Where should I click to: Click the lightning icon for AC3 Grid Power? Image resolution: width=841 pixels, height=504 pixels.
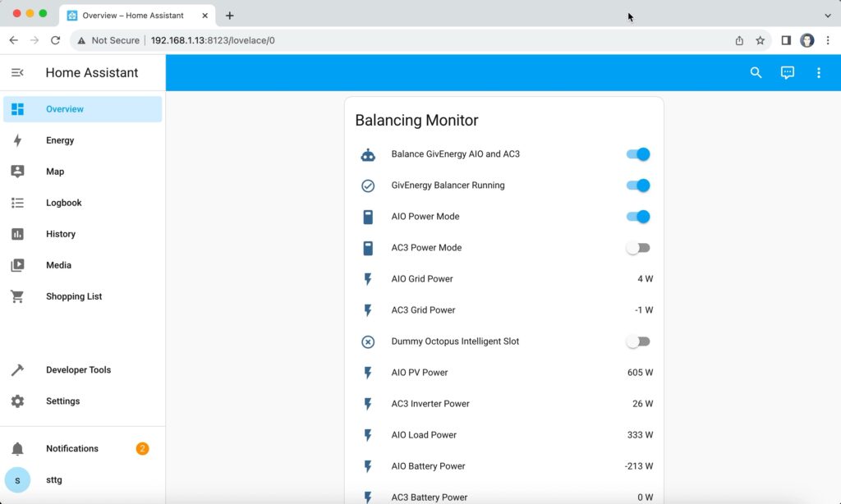coord(368,310)
